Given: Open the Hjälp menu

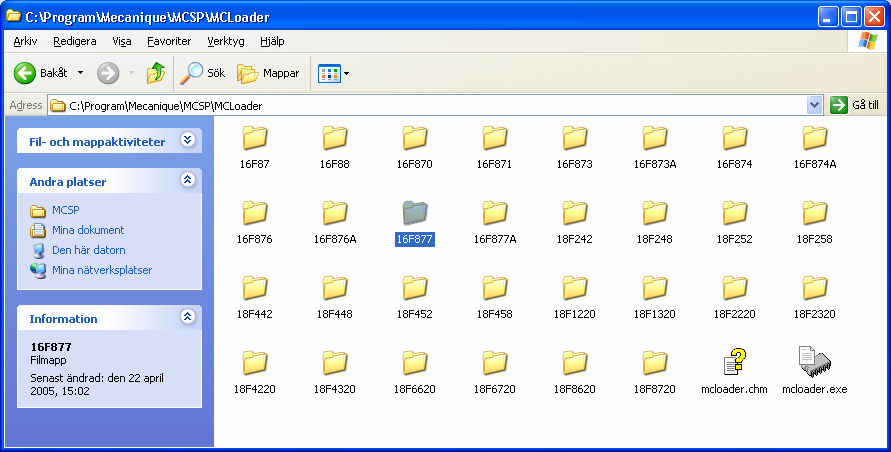Looking at the screenshot, I should tap(272, 41).
